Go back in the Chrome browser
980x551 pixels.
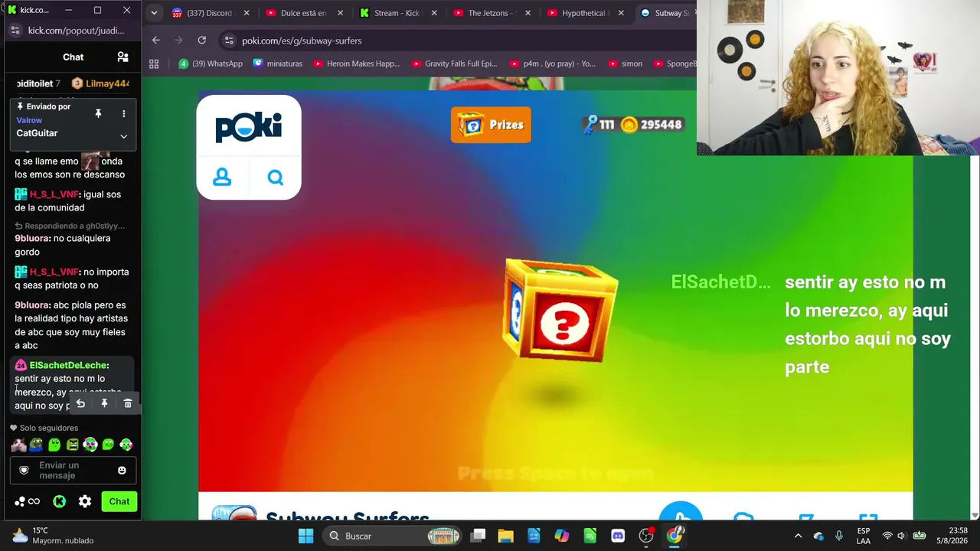tap(156, 40)
